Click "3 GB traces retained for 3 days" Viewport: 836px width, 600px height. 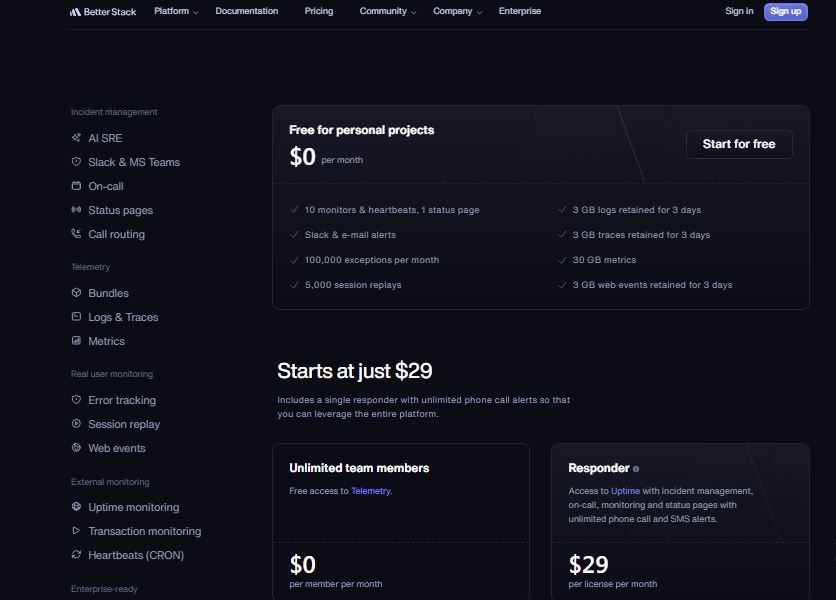tap(641, 235)
